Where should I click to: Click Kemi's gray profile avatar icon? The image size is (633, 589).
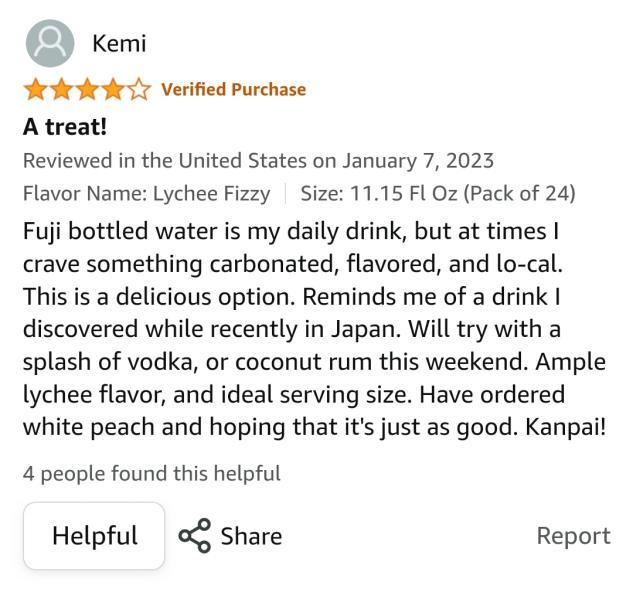[x=49, y=43]
